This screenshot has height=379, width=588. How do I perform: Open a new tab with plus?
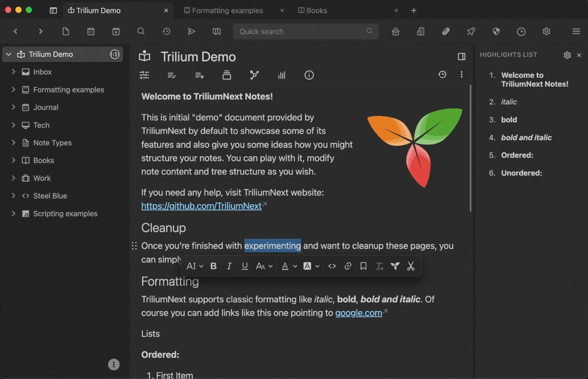[x=413, y=10]
